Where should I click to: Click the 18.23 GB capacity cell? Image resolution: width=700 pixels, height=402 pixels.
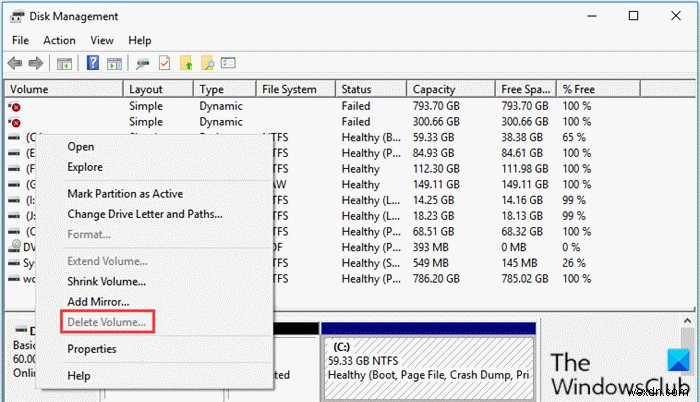click(433, 216)
